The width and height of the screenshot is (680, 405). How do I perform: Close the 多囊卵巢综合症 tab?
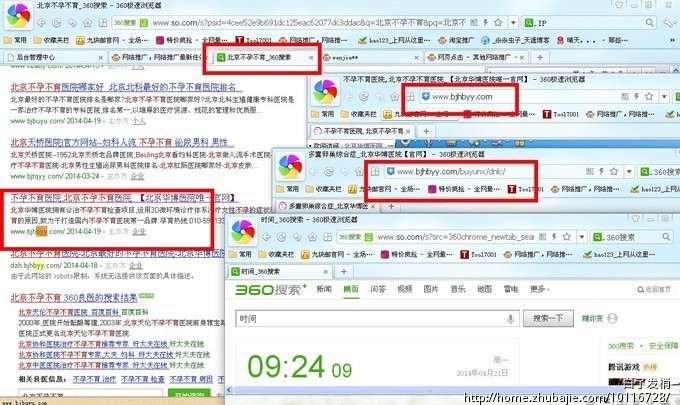pos(373,206)
